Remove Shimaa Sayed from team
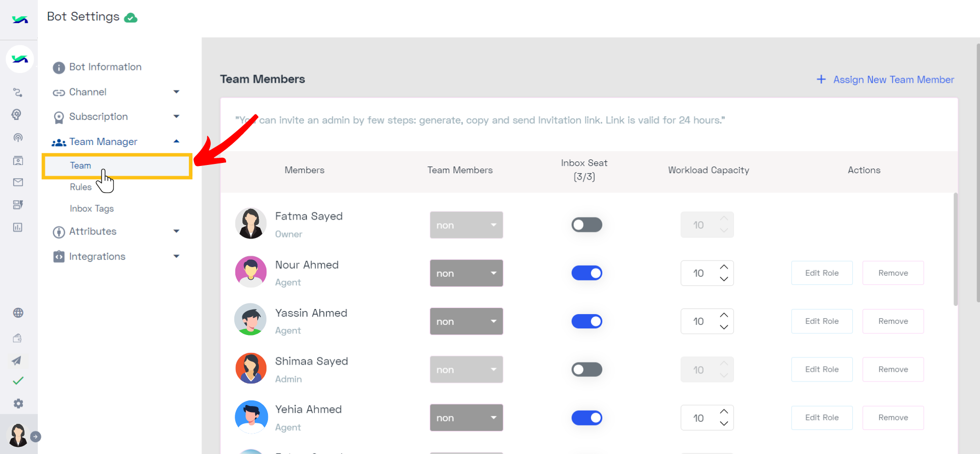The height and width of the screenshot is (454, 980). (893, 369)
